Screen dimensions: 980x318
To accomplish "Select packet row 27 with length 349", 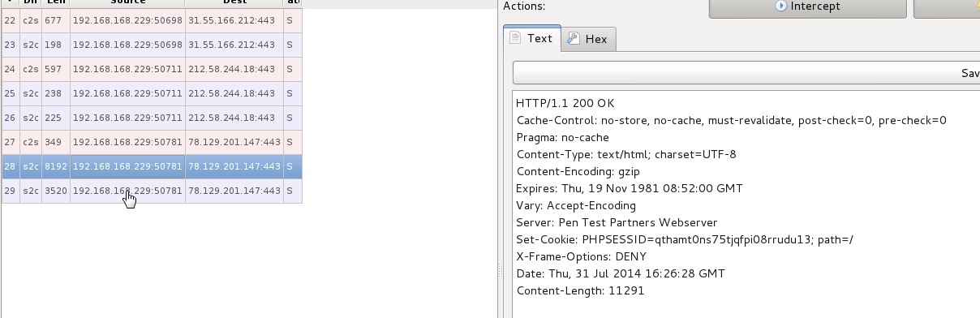I will 152,142.
